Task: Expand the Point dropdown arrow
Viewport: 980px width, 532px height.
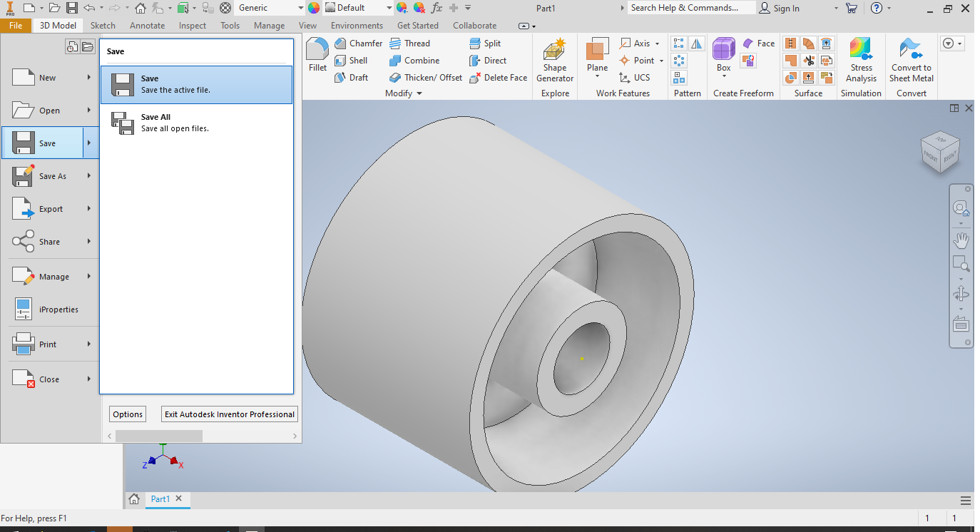Action: (x=661, y=61)
